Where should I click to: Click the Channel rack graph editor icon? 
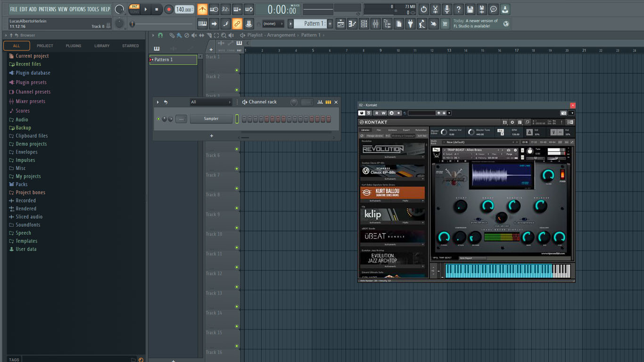coord(320,102)
